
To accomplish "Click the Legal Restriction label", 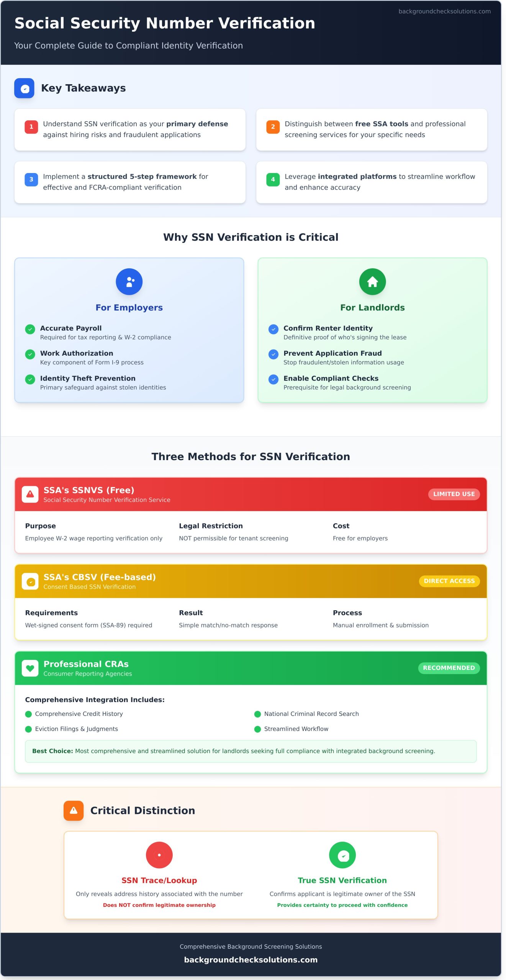I will point(211,526).
